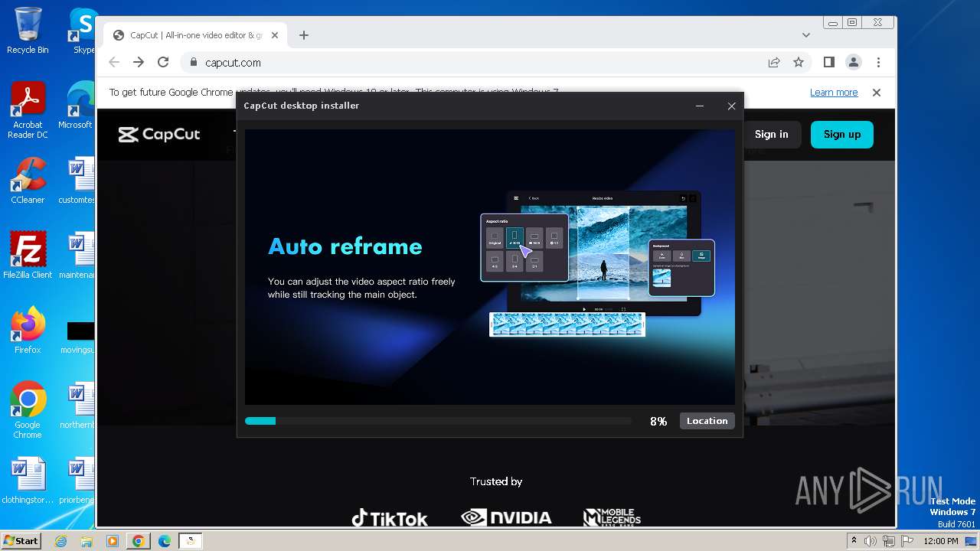Click the Auto reframe heading
Screen dimensions: 980x551
click(x=345, y=246)
